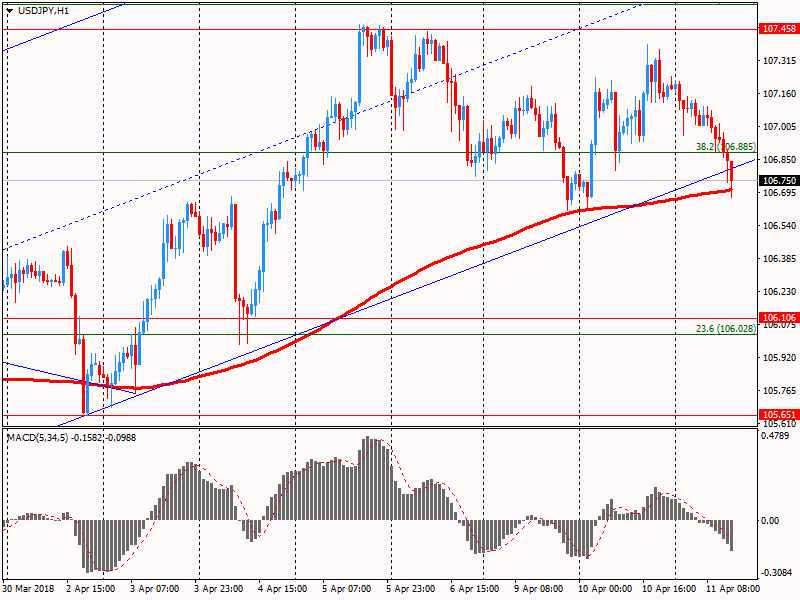Select time axis label 6 Apr 15:00
800x600 pixels.
[474, 589]
